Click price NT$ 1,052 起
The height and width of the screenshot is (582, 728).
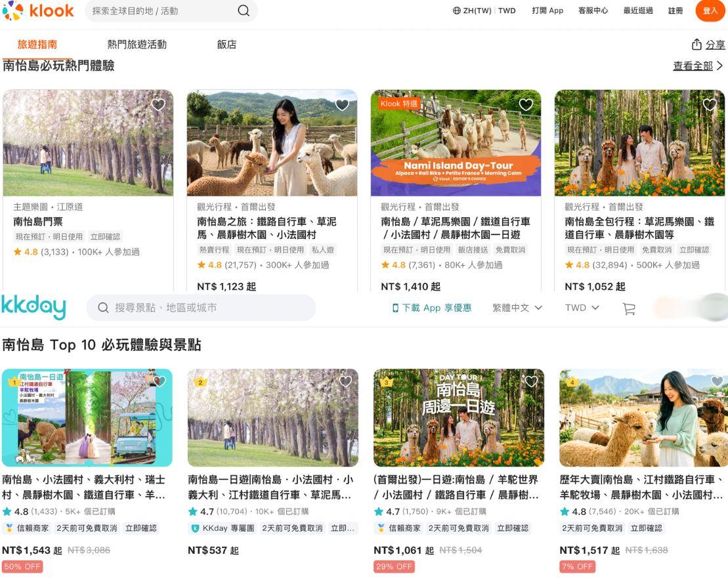595,286
